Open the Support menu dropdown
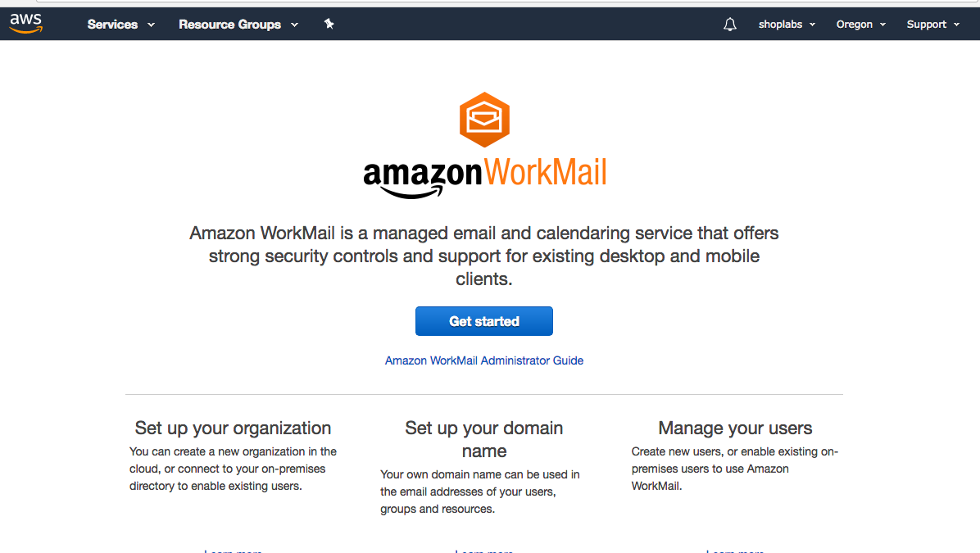Viewport: 980px width, 553px height. pos(932,25)
